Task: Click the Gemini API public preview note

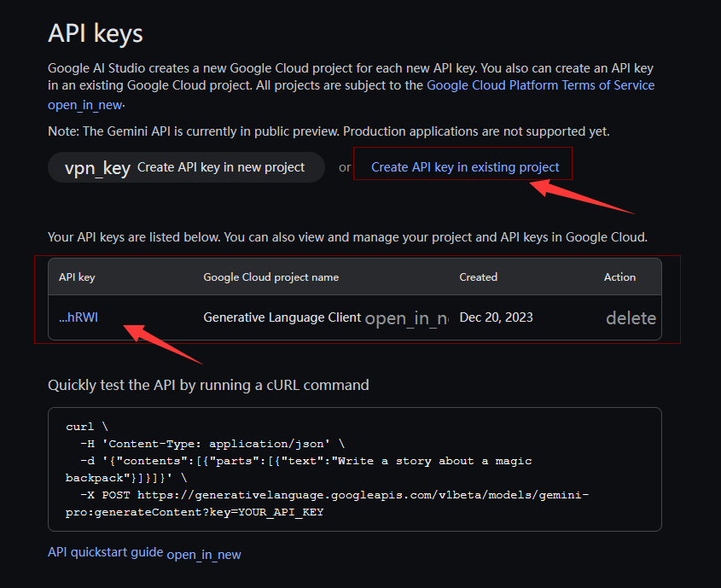Action: [x=329, y=131]
